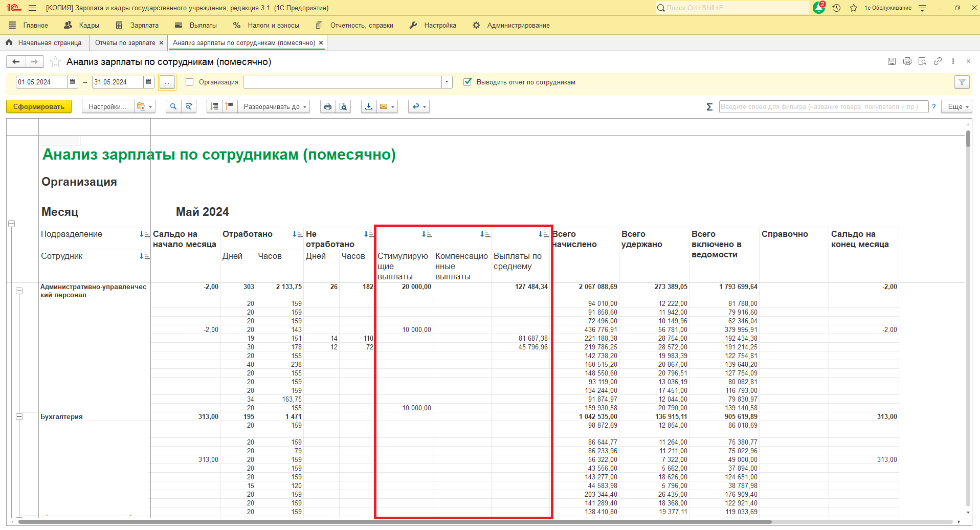
Task: Open the service settings lines icon
Action: 922,8
